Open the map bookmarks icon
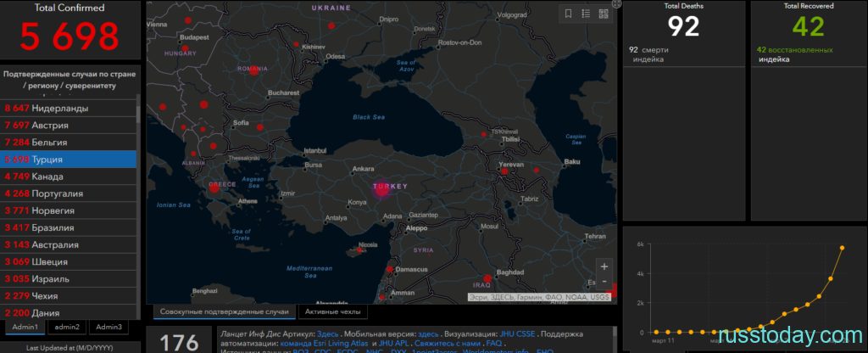The image size is (868, 353). point(568,14)
